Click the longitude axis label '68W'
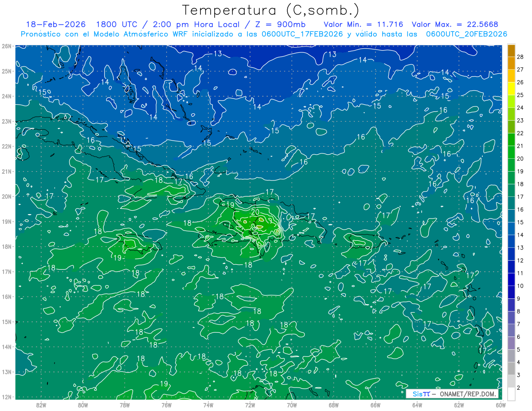532x411 pixels. [x=333, y=405]
